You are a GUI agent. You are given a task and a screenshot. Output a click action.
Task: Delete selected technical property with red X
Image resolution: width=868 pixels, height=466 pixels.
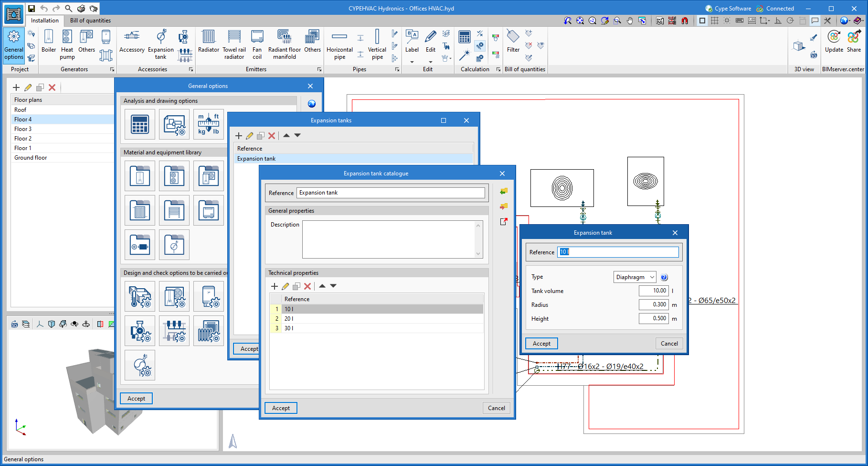[307, 286]
